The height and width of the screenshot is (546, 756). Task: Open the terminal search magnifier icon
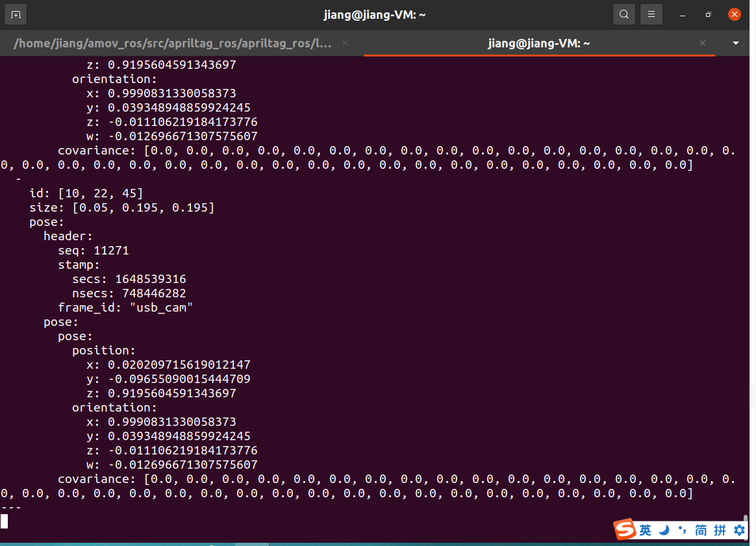click(624, 14)
